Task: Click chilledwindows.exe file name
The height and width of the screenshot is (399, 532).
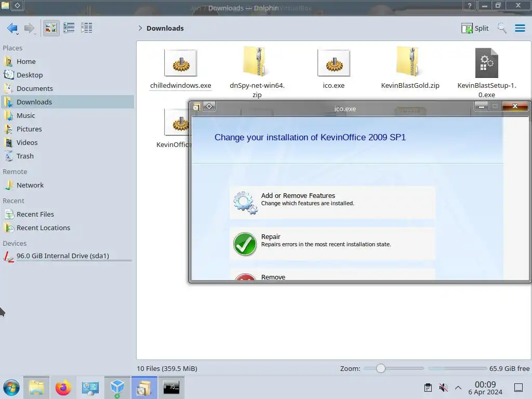Action: (180, 86)
